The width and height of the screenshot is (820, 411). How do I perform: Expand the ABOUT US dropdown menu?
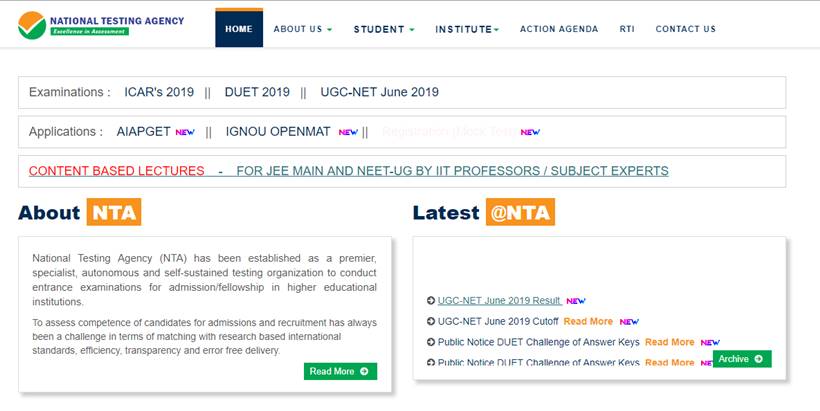click(302, 29)
